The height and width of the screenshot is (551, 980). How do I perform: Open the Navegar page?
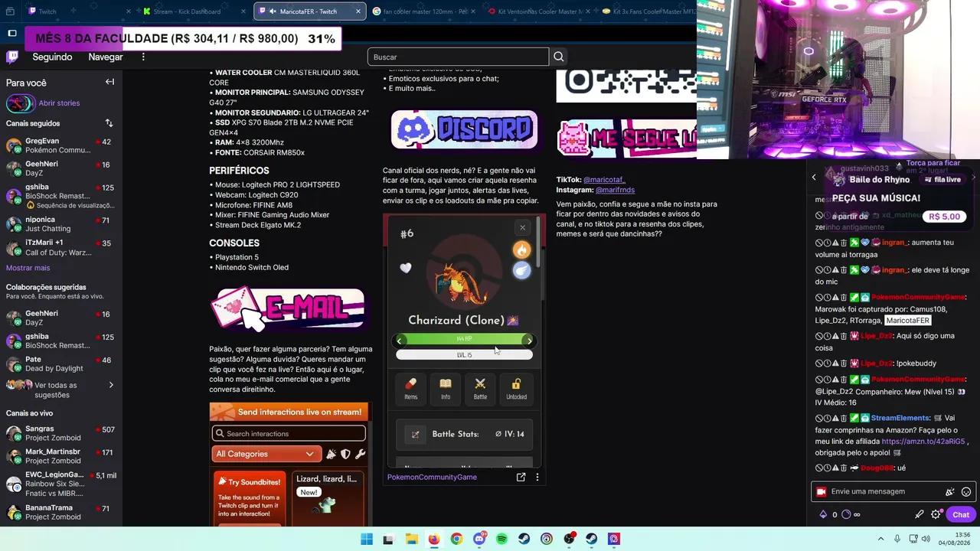tap(106, 57)
